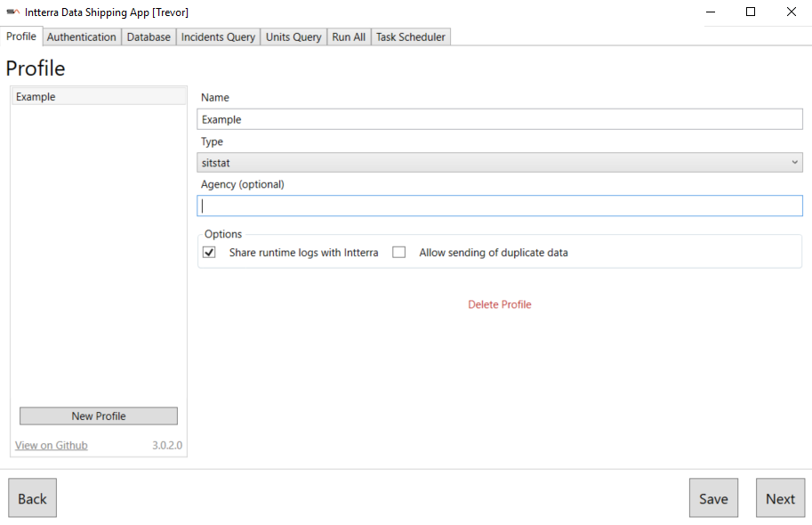Switch to the Task Scheduler tab
Image resolution: width=812 pixels, height=525 pixels.
pyautogui.click(x=411, y=36)
